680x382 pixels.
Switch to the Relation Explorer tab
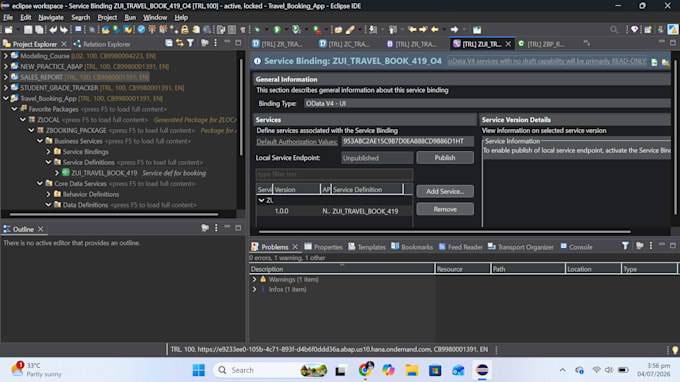click(x=102, y=44)
